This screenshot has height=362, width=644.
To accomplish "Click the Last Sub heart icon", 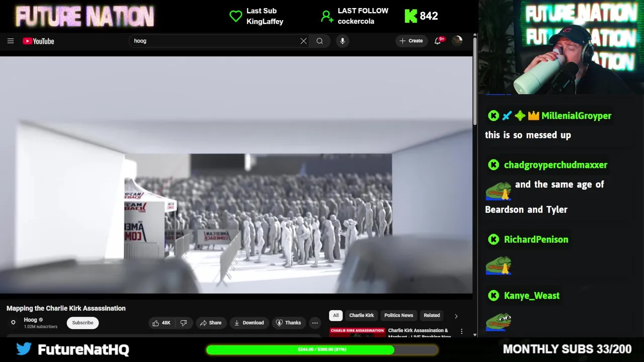I will (235, 16).
